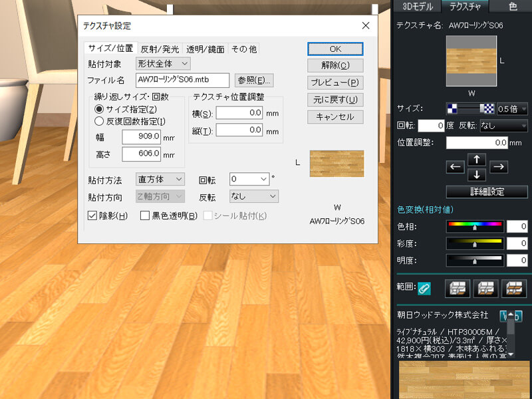Image resolution: width=532 pixels, height=399 pixels.
Task: Click the chain link icon next to 範囲
Action: (x=424, y=289)
